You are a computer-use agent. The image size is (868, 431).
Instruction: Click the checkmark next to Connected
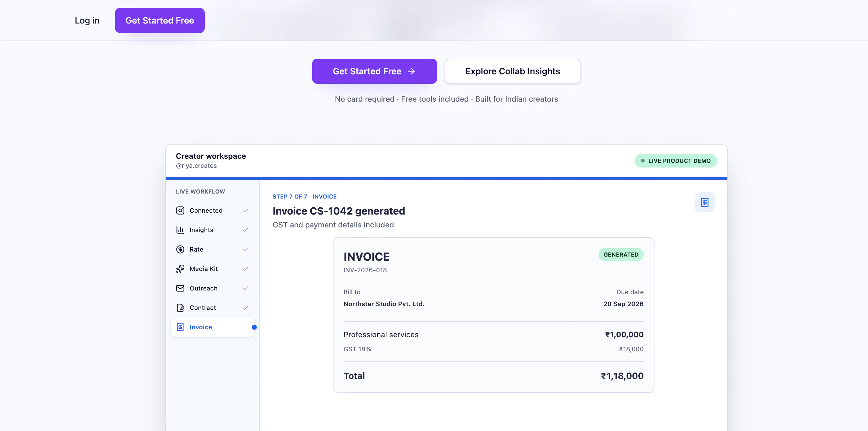click(x=246, y=210)
